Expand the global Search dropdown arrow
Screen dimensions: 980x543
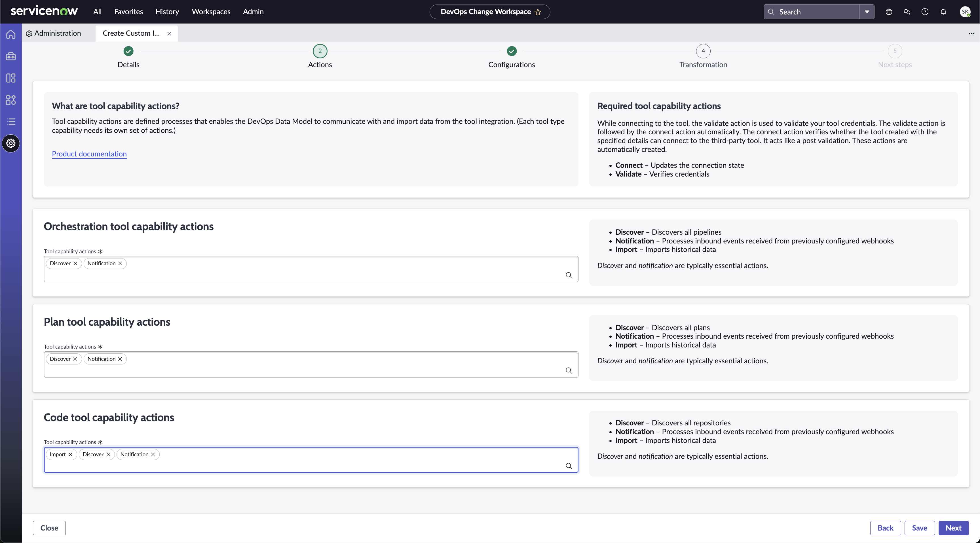click(x=867, y=12)
